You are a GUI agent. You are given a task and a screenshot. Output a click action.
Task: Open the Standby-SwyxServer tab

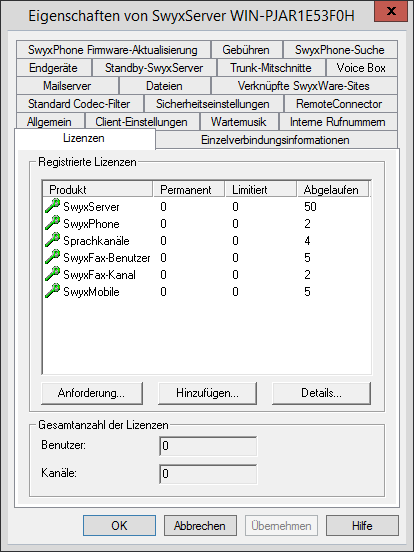(x=154, y=68)
